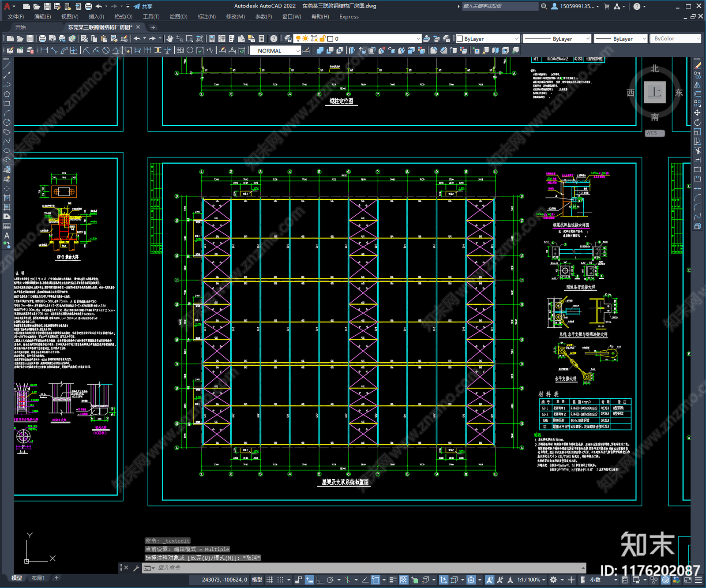Open the ByLayer linetype dropdown
706x588 pixels.
557,39
